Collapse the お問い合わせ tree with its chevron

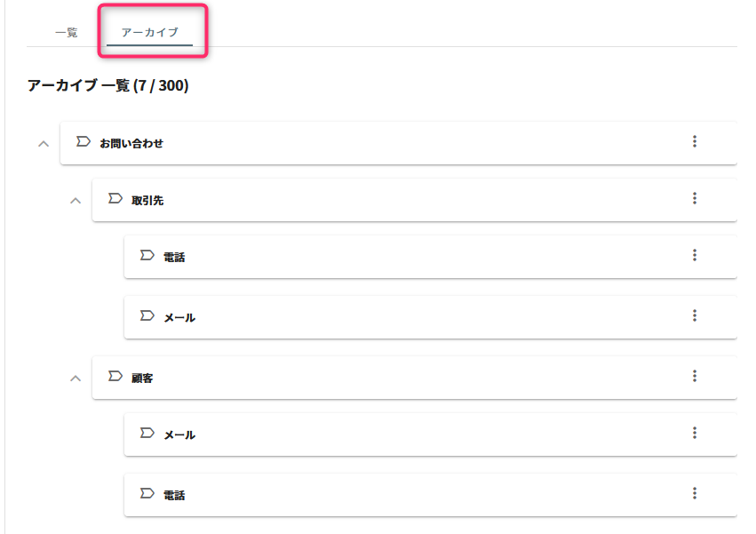coord(43,144)
